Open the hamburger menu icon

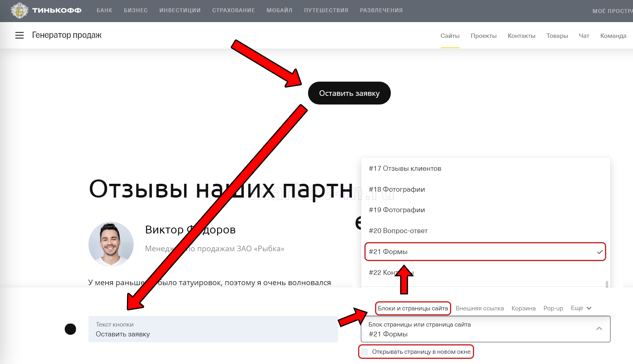pos(19,35)
